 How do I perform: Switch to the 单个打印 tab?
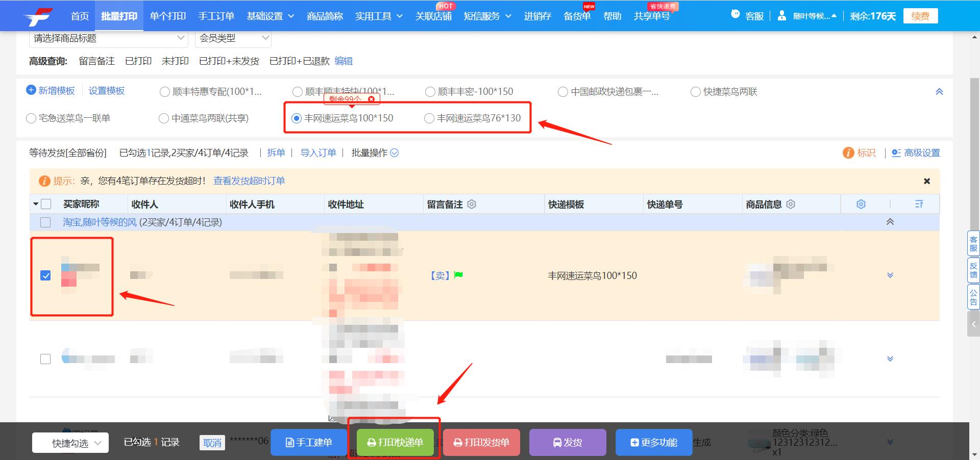click(168, 16)
